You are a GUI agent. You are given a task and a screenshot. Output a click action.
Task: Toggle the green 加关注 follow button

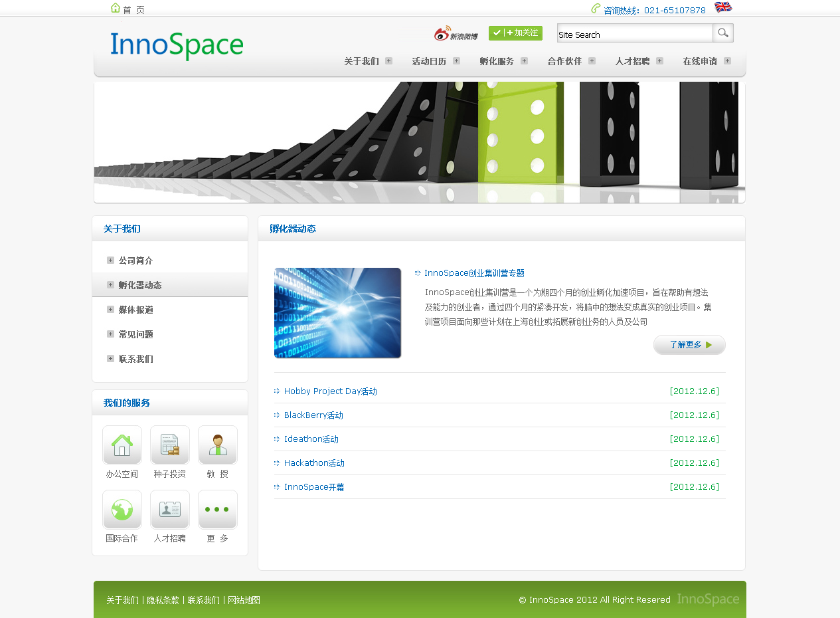pos(515,33)
